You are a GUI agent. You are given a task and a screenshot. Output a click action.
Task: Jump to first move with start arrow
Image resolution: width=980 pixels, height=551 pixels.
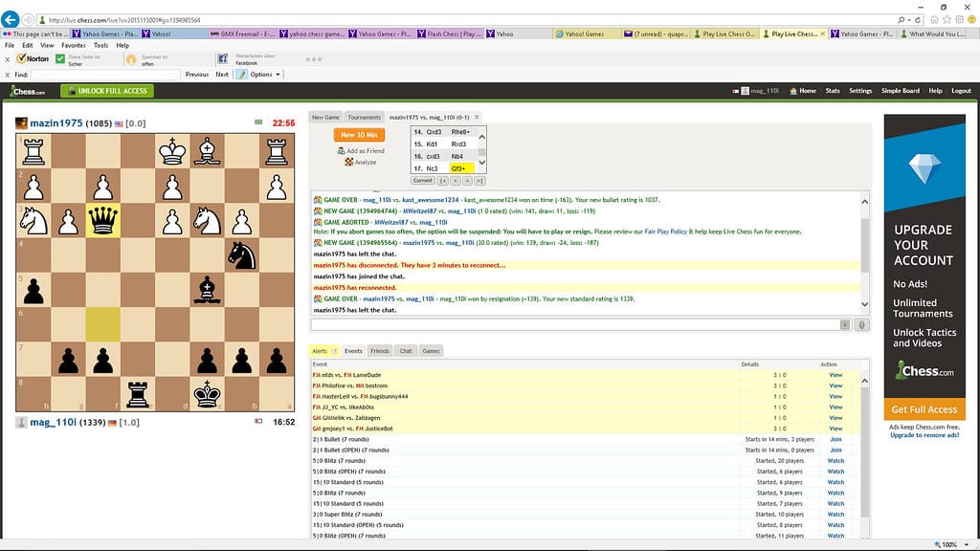pyautogui.click(x=443, y=181)
